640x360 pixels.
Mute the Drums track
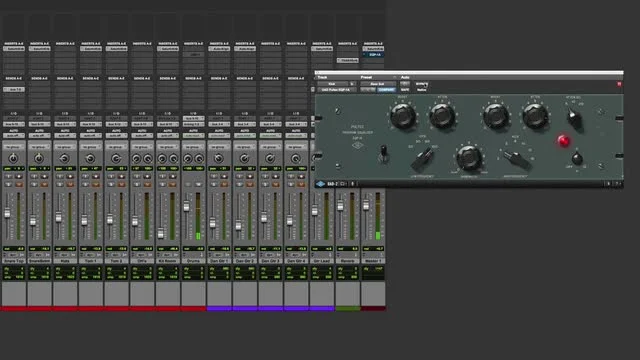point(198,185)
